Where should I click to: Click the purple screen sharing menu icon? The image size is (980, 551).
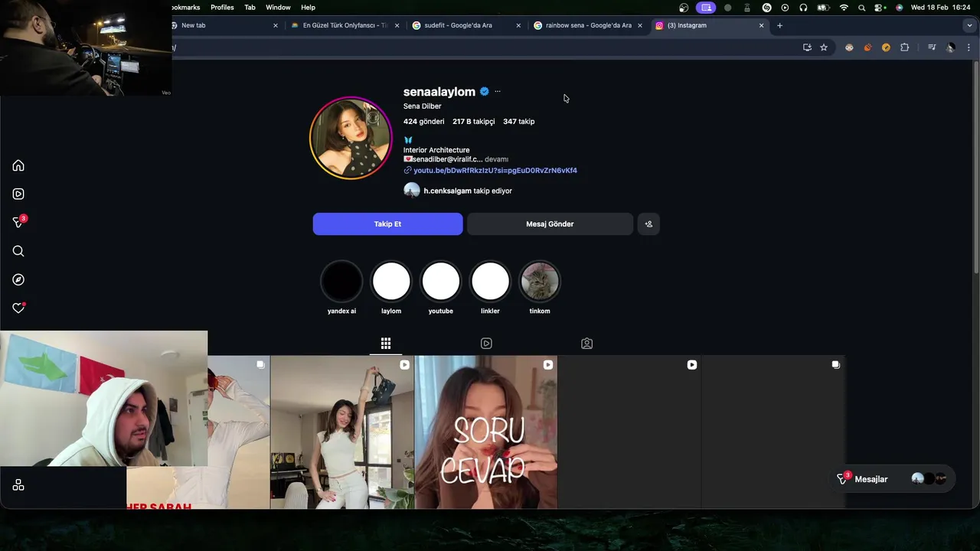point(706,7)
